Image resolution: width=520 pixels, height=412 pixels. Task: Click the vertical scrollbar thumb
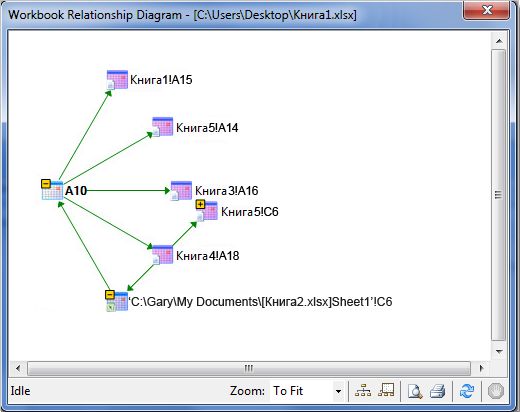(499, 195)
